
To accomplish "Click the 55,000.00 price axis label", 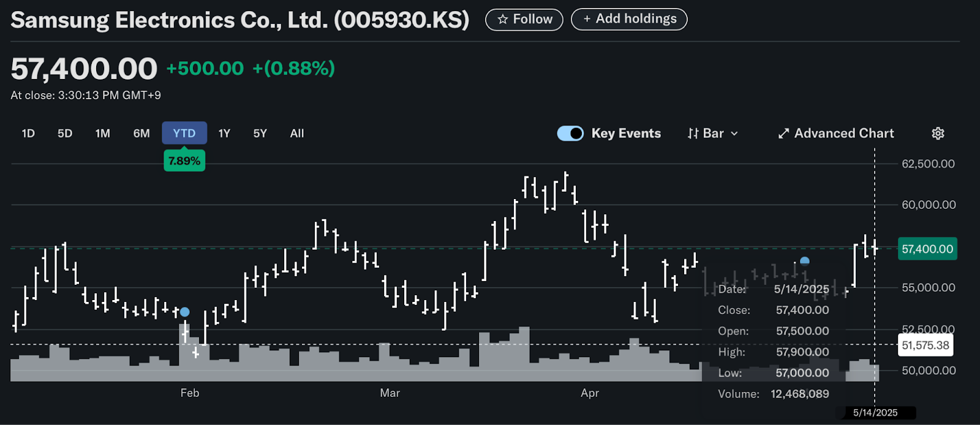I will [929, 288].
